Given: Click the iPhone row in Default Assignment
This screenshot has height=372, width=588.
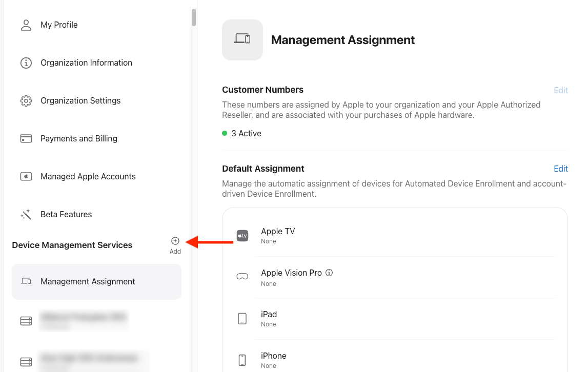Looking at the screenshot, I should 395,360.
